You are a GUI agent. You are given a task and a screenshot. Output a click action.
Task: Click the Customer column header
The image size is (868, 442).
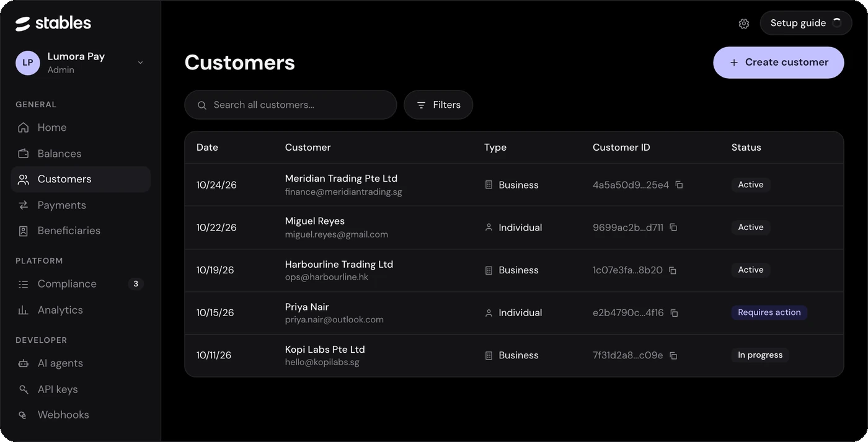[308, 148]
